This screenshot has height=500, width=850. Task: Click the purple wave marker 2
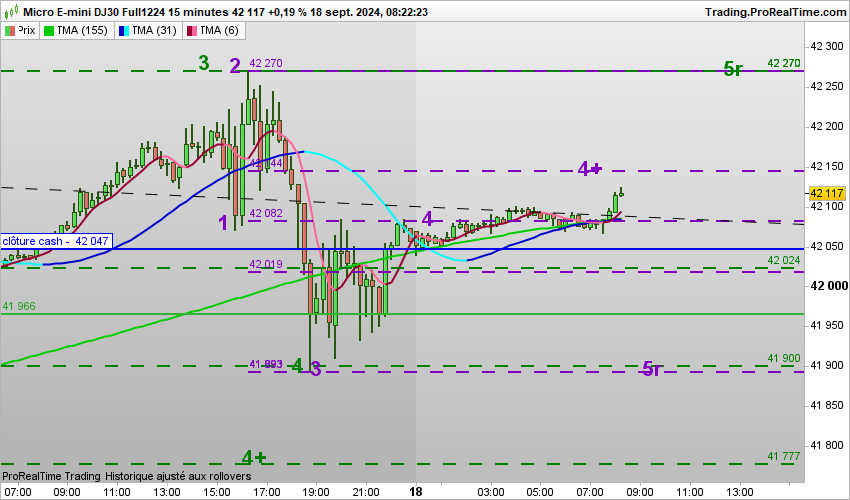point(235,66)
